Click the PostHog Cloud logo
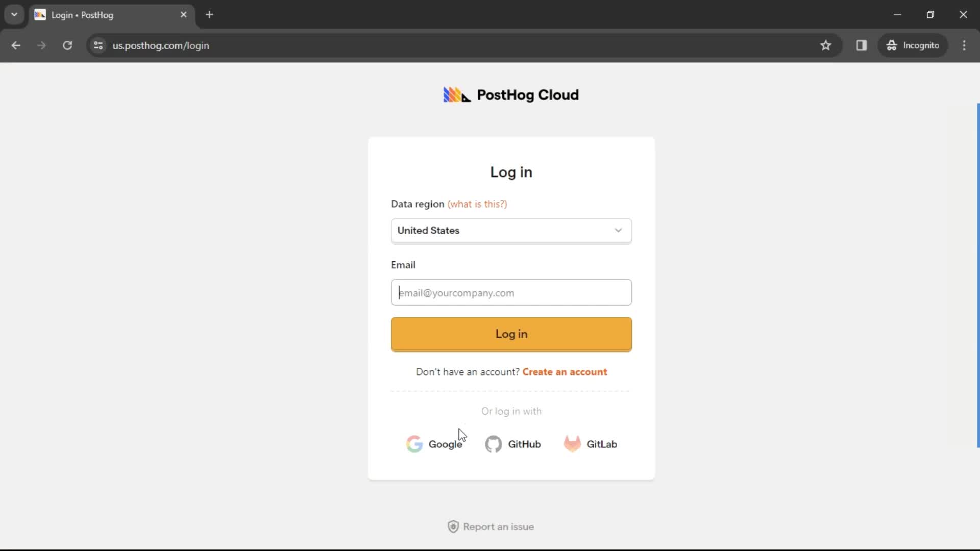The image size is (980, 551). click(x=511, y=95)
